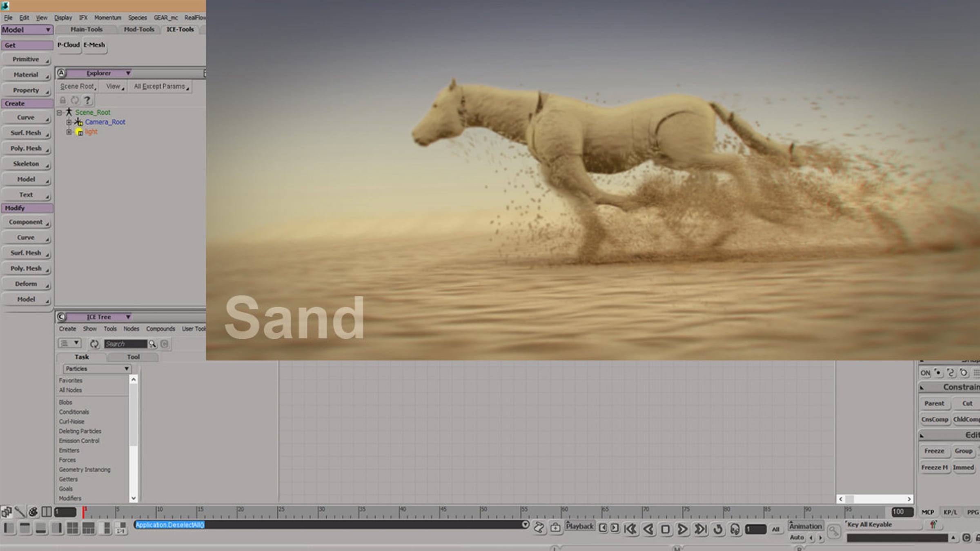Click the character key set figure icon
This screenshot has height=551, width=980.
[933, 524]
